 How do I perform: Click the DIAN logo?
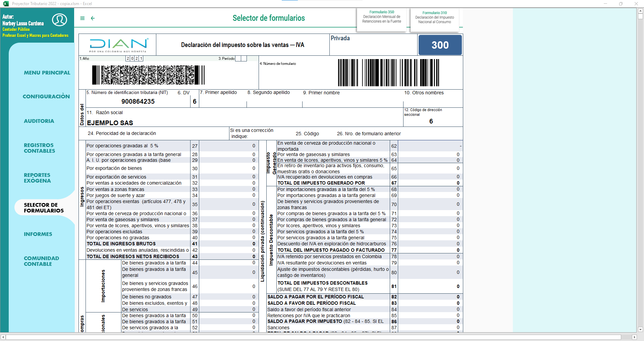pos(119,45)
